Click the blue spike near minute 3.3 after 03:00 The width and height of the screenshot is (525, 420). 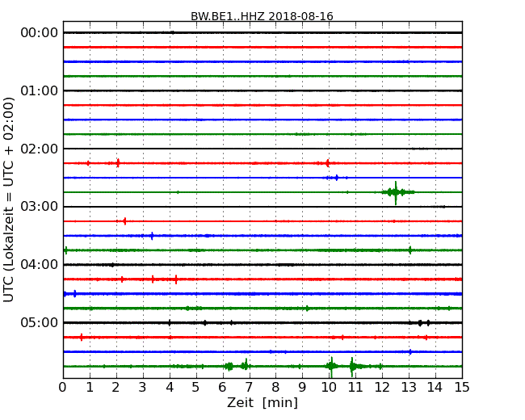tap(152, 236)
